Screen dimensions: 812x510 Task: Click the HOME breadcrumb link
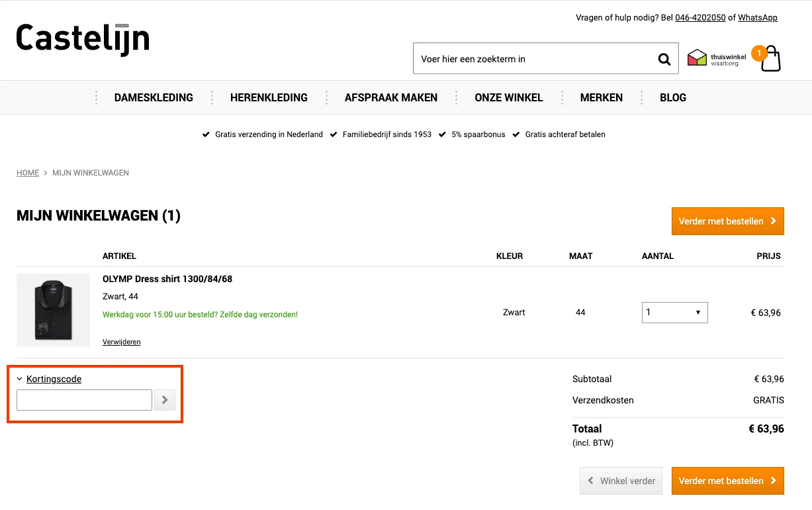28,173
